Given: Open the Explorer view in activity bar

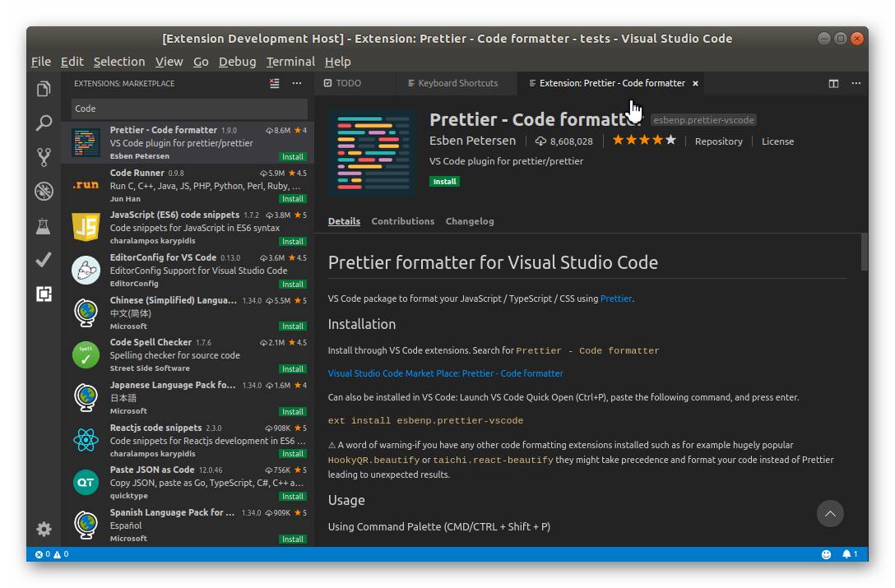Looking at the screenshot, I should point(44,89).
